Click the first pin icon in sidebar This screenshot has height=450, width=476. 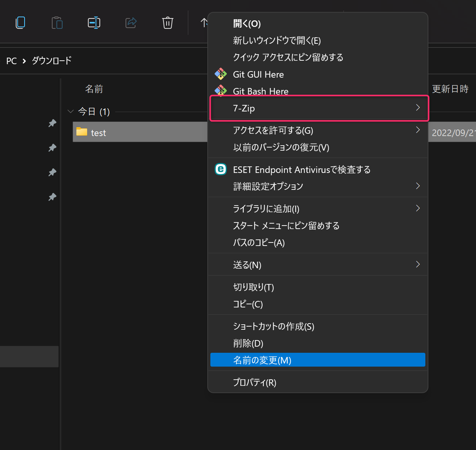point(52,123)
